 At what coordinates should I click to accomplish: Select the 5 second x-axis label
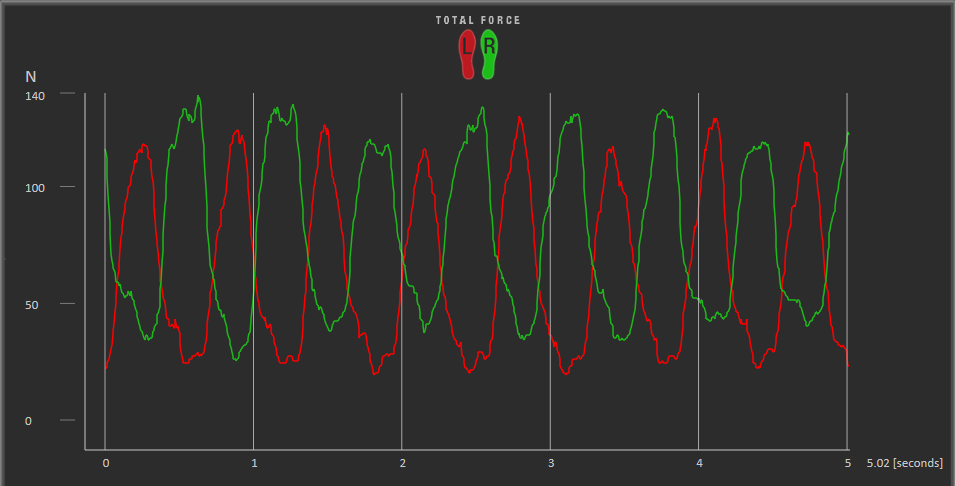point(847,464)
